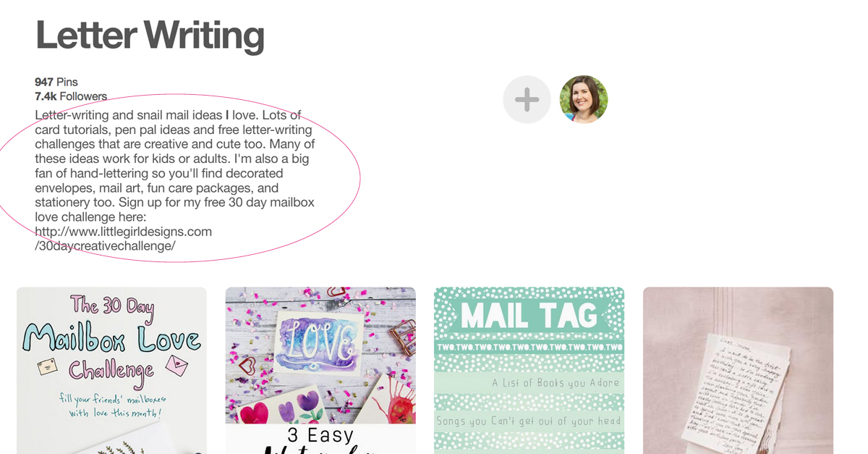
Task: Click the 947 Pins count
Action: (56, 82)
